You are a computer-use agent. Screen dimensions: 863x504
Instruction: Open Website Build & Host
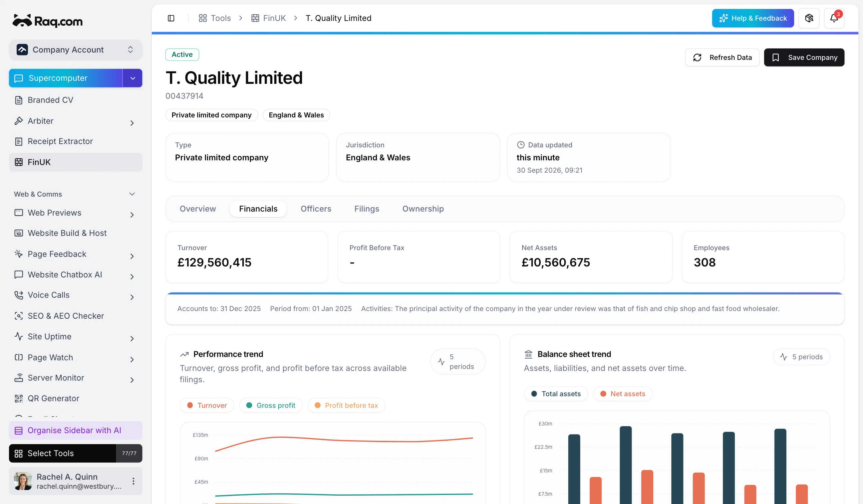point(75,233)
